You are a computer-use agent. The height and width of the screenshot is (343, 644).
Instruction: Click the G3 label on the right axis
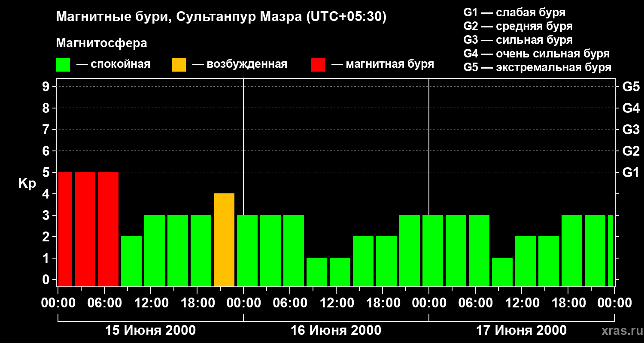pos(631,130)
